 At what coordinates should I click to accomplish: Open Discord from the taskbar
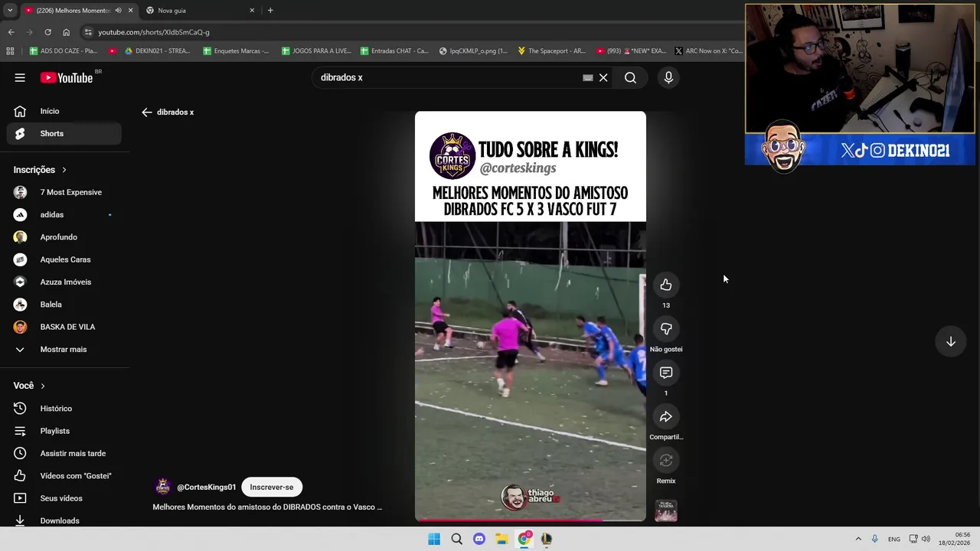coord(479,539)
